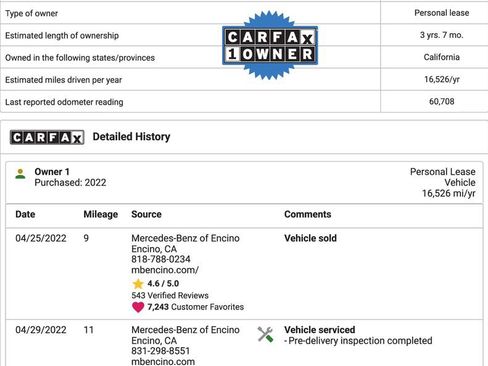Click the pink heart Customer Favorites icon
Screen dimensions: 488x366
tap(138, 307)
